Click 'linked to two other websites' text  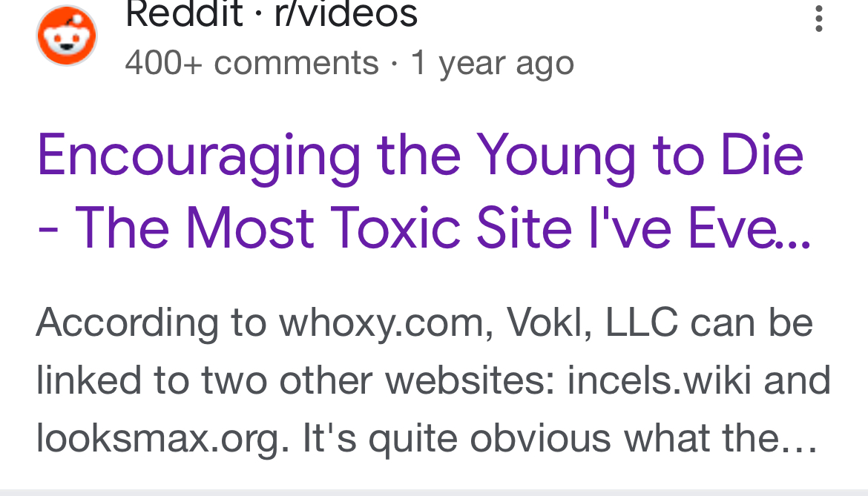[x=297, y=380]
